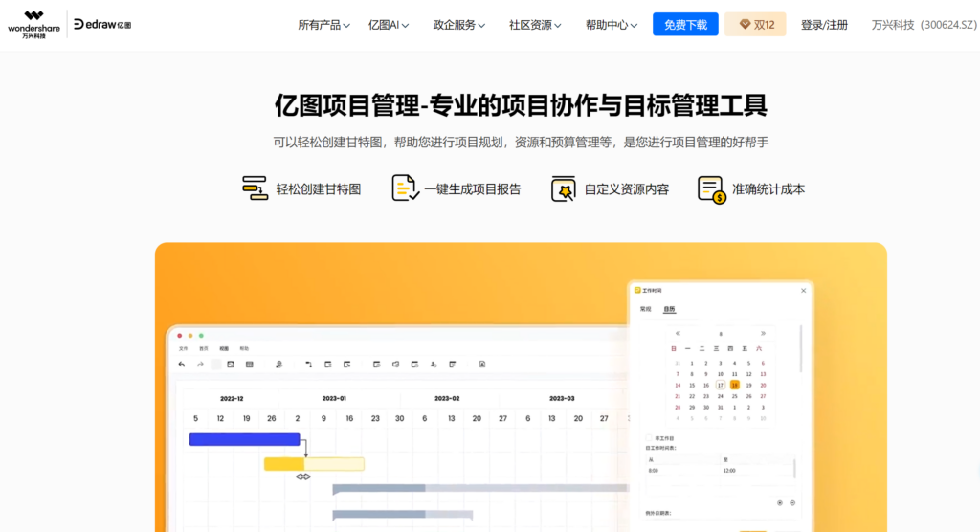Click the 2023-02 month header
This screenshot has height=532, width=980.
[x=447, y=398]
